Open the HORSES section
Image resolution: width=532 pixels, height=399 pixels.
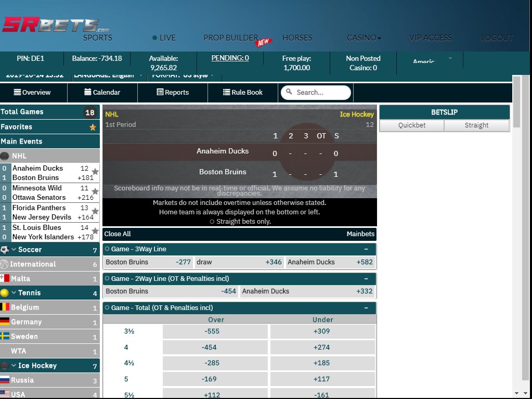[297, 37]
